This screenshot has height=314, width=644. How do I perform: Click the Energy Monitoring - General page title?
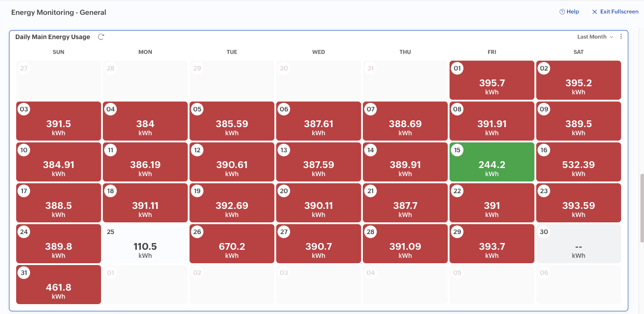click(x=58, y=13)
